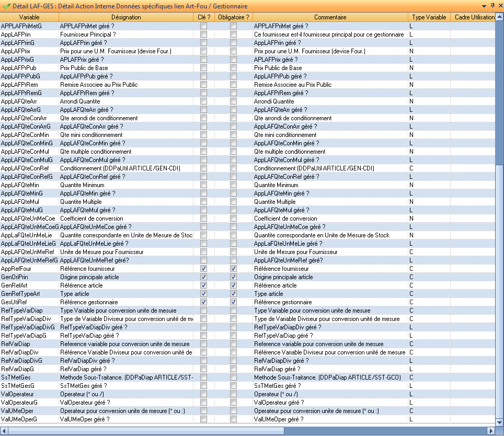Sort by the Désignation column header
Viewport: 504px width, 436px height.
pyautogui.click(x=125, y=17)
